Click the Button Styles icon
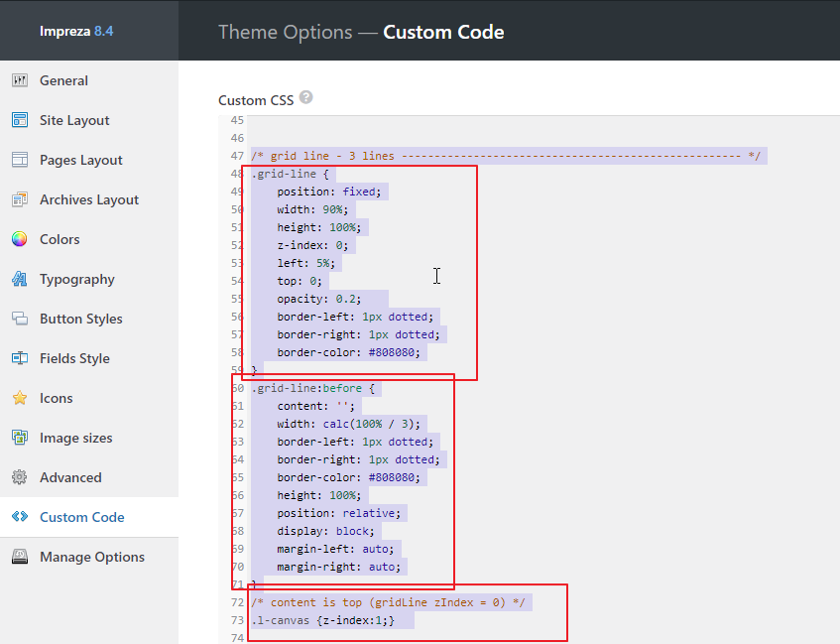Image resolution: width=840 pixels, height=644 pixels. click(x=20, y=319)
